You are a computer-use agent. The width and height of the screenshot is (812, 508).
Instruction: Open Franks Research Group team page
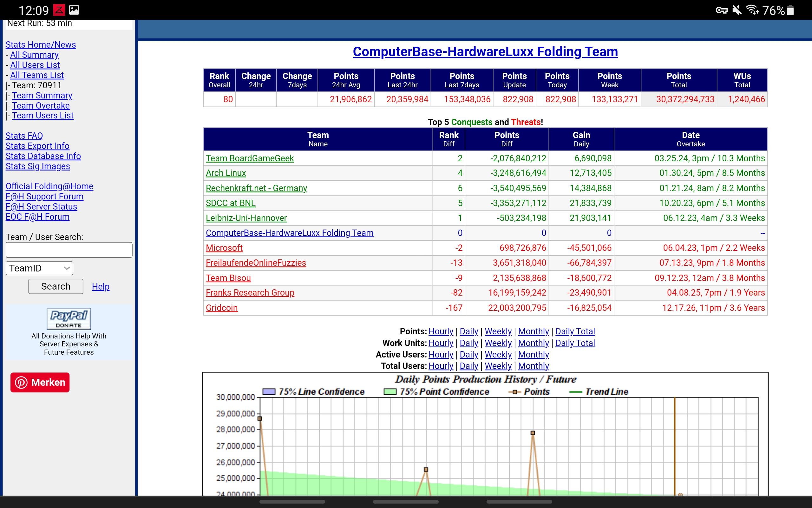pos(250,293)
